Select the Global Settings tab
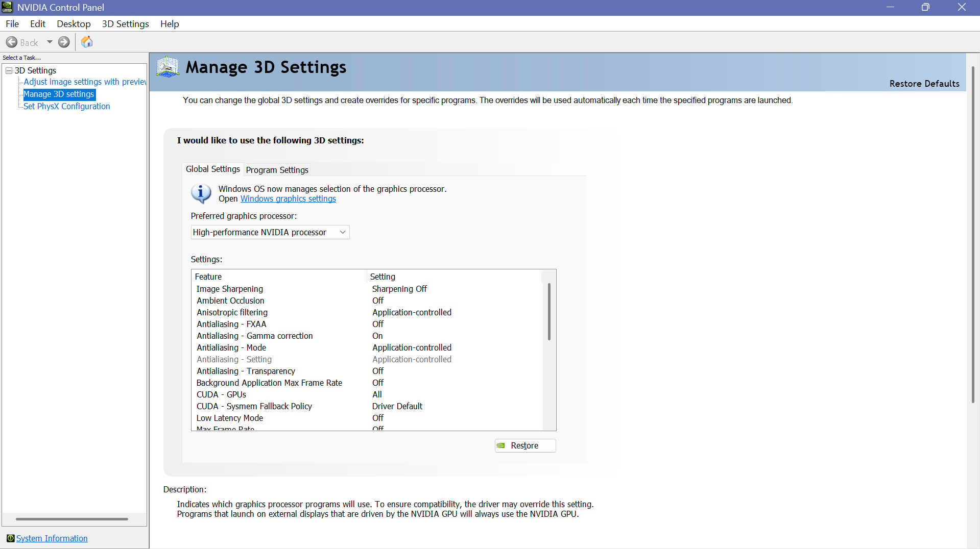This screenshot has height=549, width=980. click(213, 169)
